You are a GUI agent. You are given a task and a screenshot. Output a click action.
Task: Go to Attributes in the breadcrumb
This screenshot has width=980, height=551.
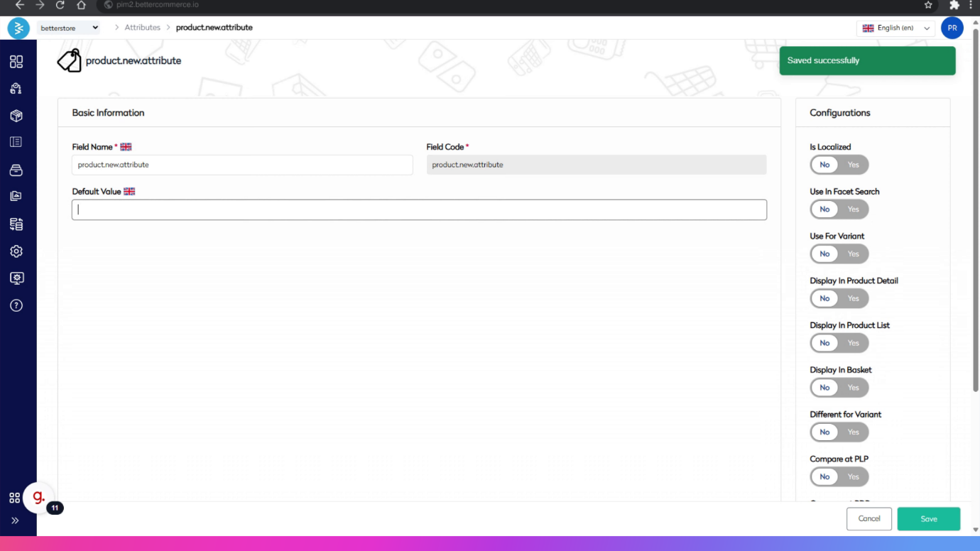142,28
